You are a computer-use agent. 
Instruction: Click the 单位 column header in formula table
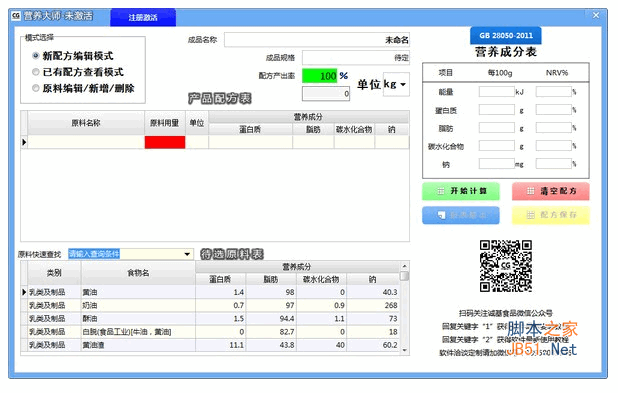coord(197,123)
